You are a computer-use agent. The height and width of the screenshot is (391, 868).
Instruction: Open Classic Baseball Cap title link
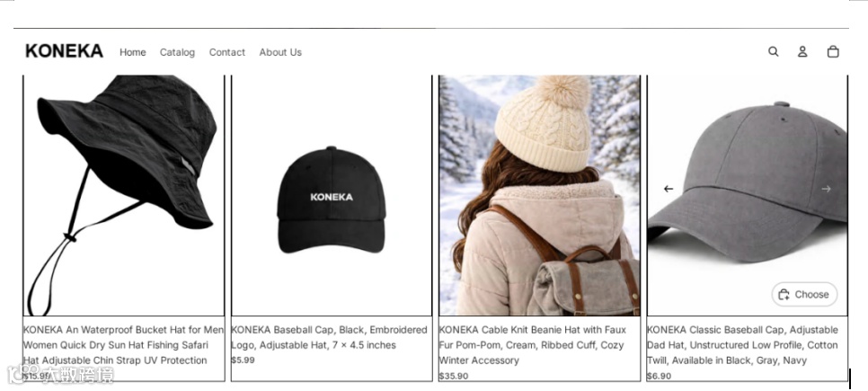coord(742,345)
